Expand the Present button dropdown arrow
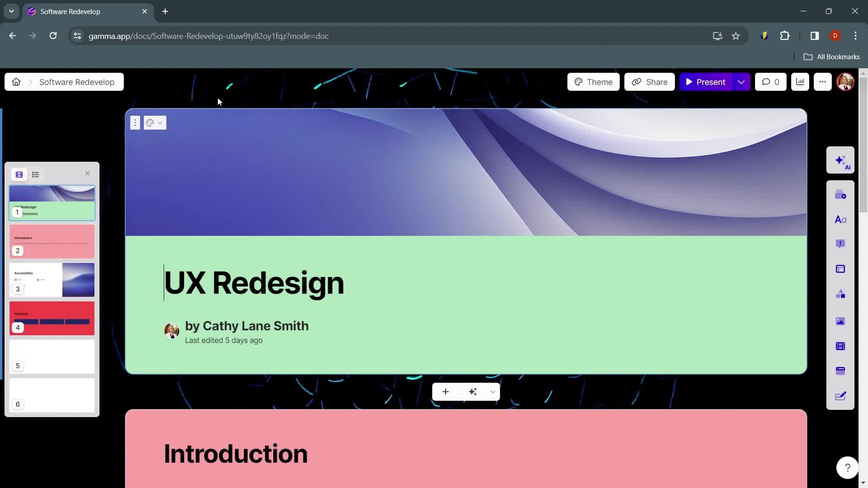 (x=741, y=81)
